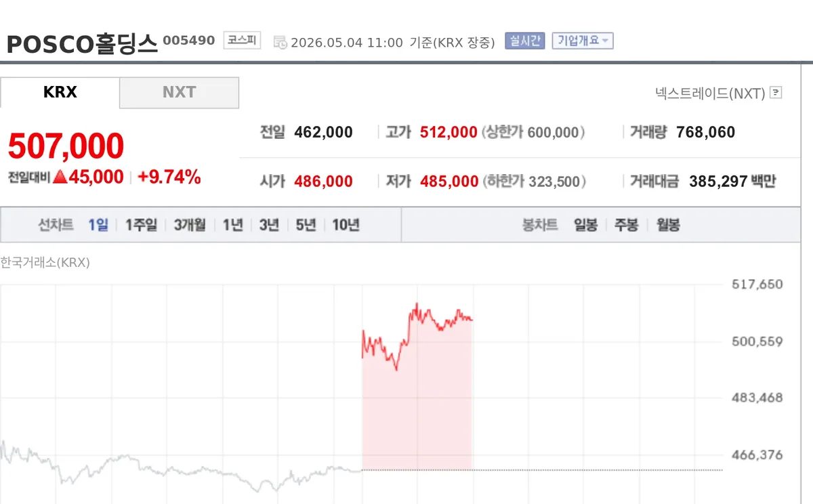Switch to the 5년 chart range
This screenshot has height=504, width=813.
pyautogui.click(x=306, y=225)
